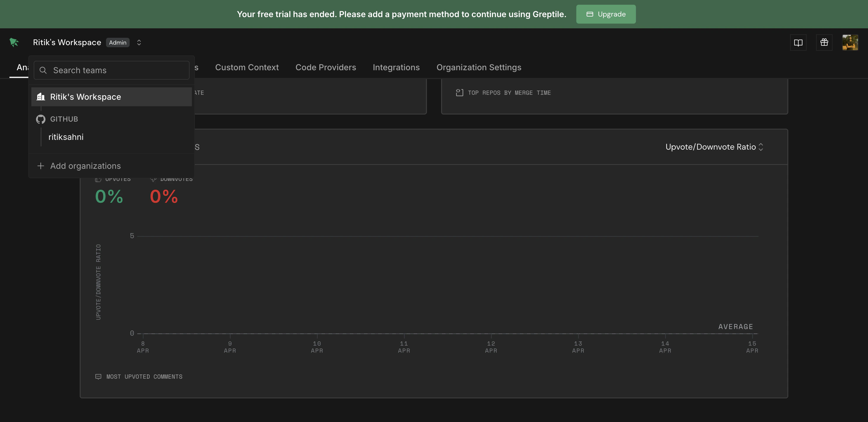The height and width of the screenshot is (422, 868).
Task: Switch to the Custom Context tab
Action: point(247,67)
